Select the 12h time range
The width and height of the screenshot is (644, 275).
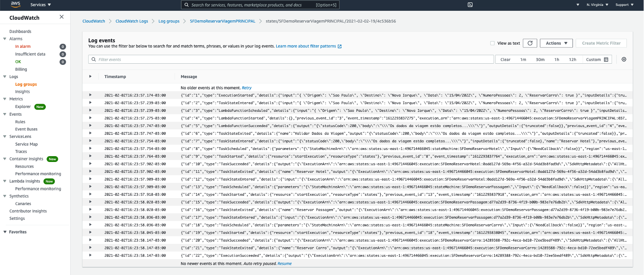click(573, 59)
